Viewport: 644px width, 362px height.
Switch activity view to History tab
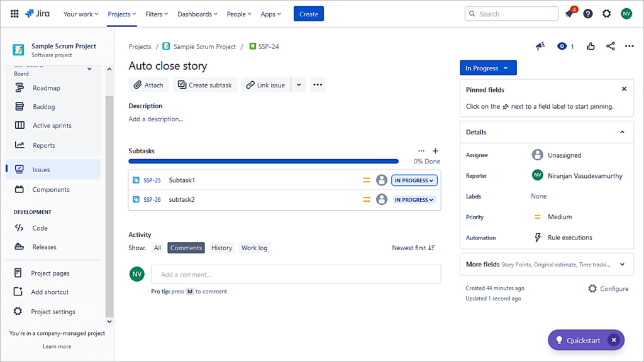pyautogui.click(x=221, y=248)
